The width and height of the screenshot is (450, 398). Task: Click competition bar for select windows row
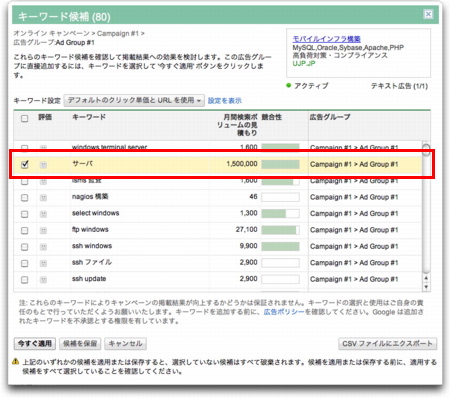(280, 214)
